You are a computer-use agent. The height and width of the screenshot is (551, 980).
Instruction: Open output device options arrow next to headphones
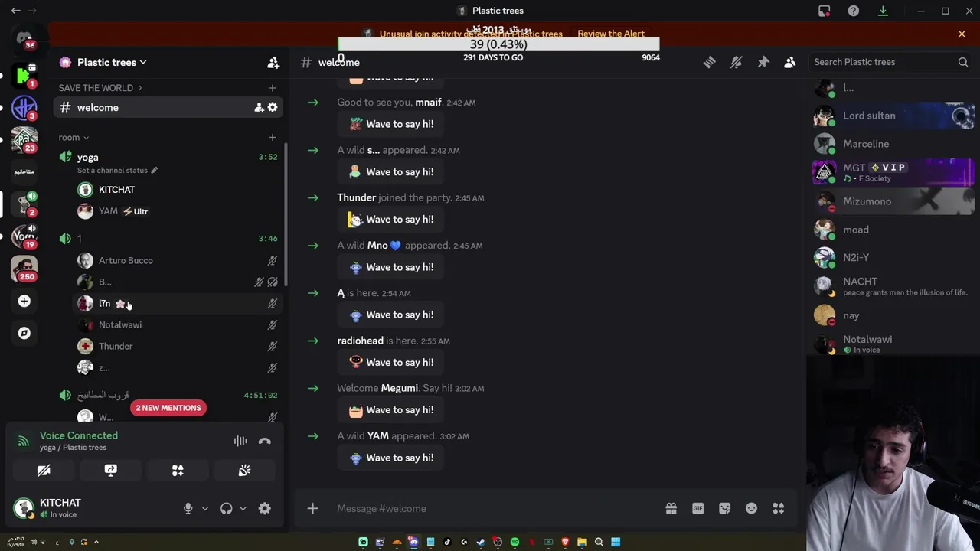(x=243, y=508)
